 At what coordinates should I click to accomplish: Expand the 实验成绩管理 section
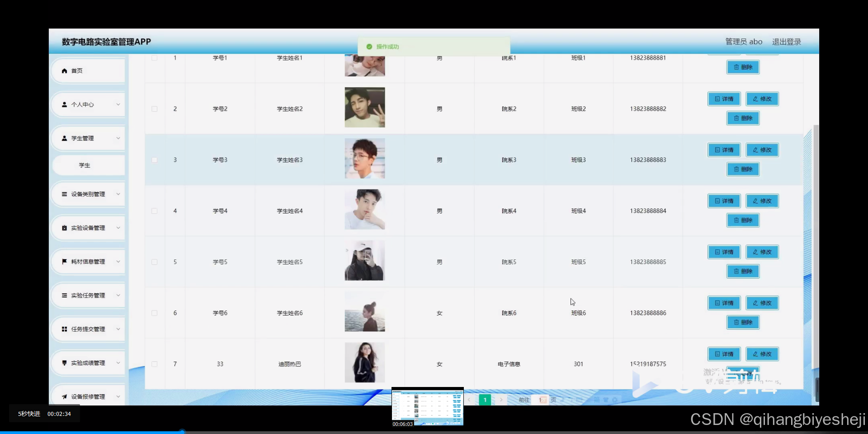[88, 363]
